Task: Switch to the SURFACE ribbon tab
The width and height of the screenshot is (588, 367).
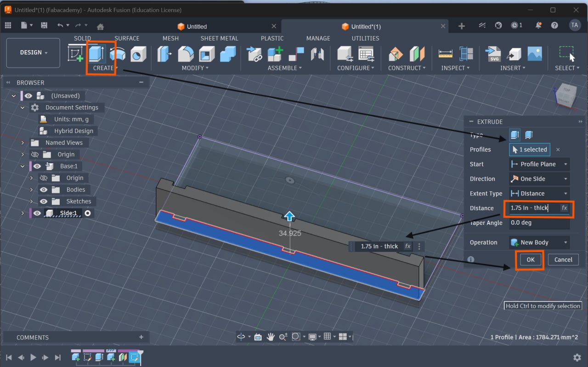Action: pyautogui.click(x=127, y=38)
